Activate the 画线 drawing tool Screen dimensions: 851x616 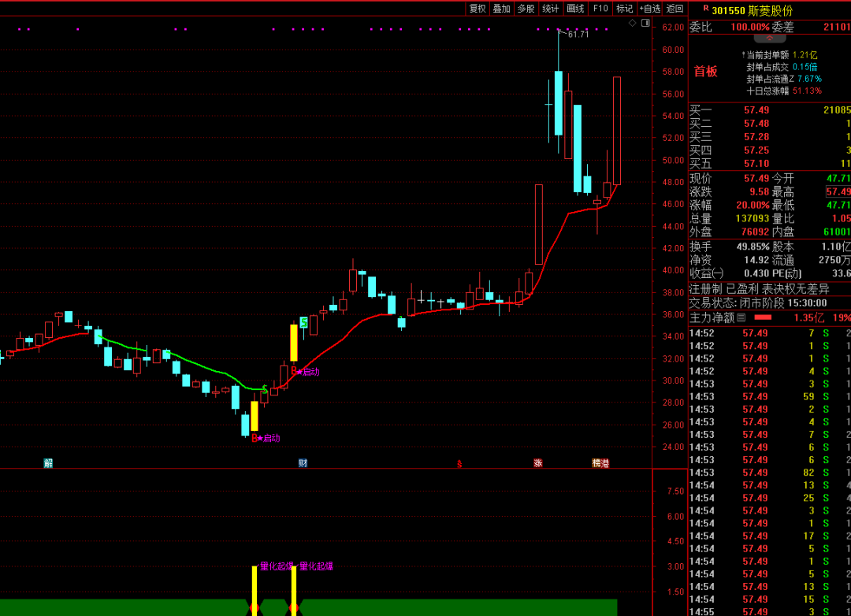(x=575, y=8)
